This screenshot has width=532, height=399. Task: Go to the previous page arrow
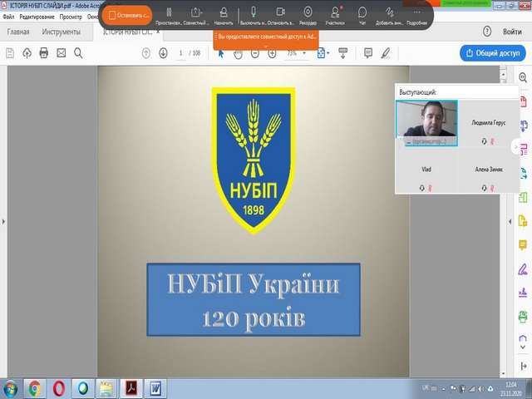(x=146, y=53)
